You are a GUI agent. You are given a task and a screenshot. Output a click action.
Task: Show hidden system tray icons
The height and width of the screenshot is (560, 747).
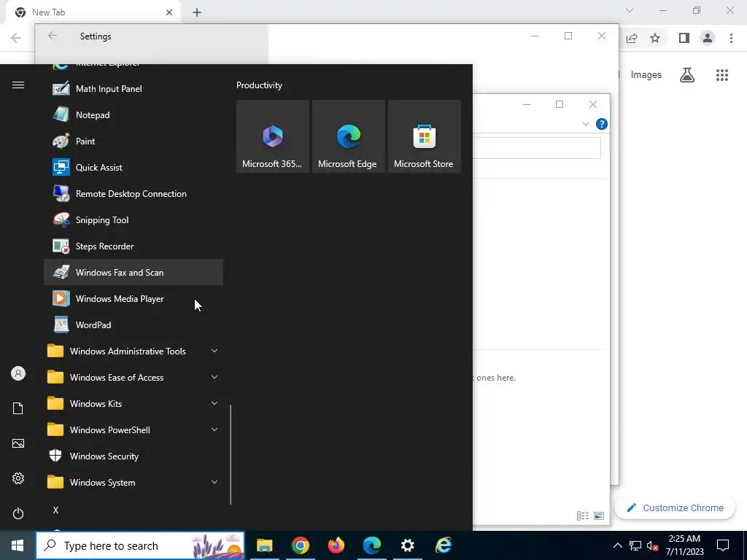click(x=617, y=545)
